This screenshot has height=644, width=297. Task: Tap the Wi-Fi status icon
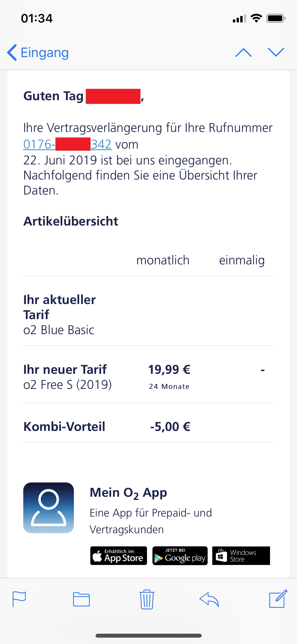coord(256,19)
